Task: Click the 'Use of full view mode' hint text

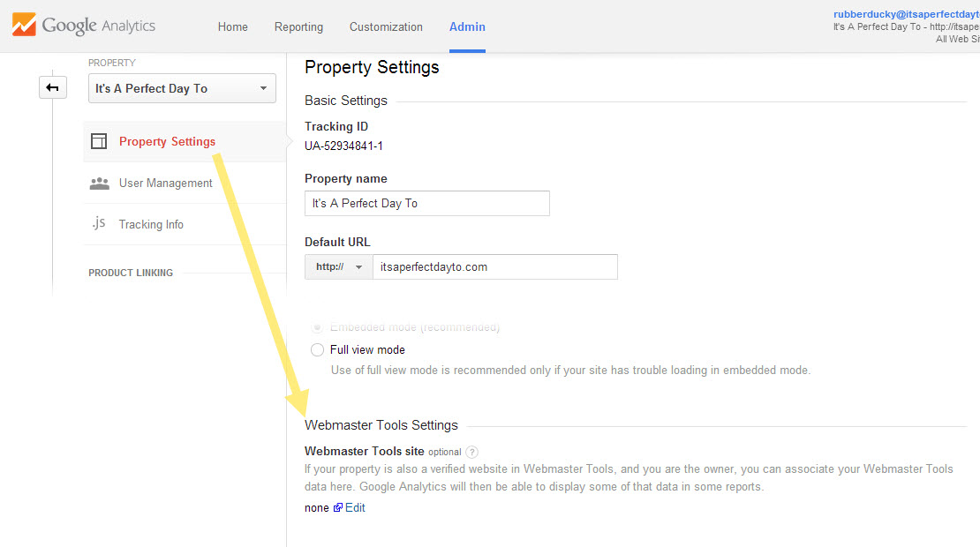Action: (570, 371)
